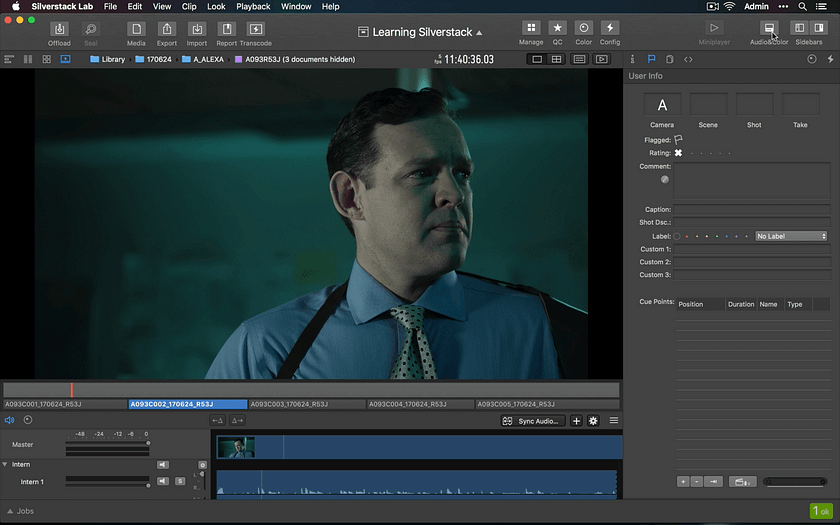
Task: Select the red label color dot
Action: point(687,236)
